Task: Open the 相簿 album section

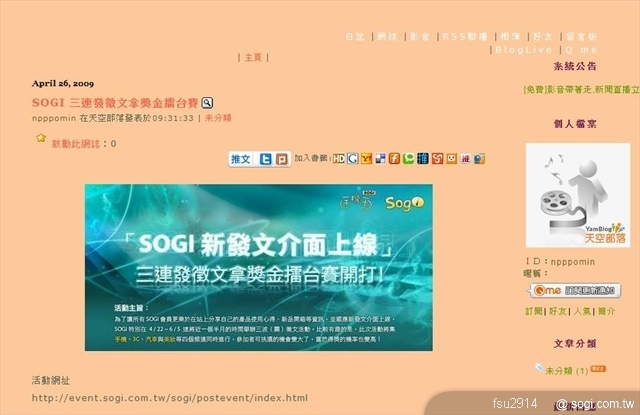Action: tap(510, 37)
